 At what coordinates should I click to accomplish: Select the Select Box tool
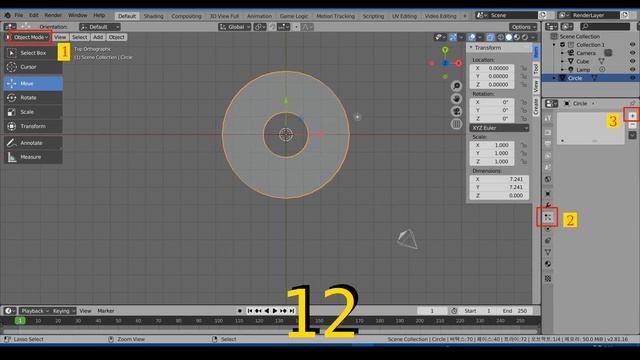pos(33,53)
